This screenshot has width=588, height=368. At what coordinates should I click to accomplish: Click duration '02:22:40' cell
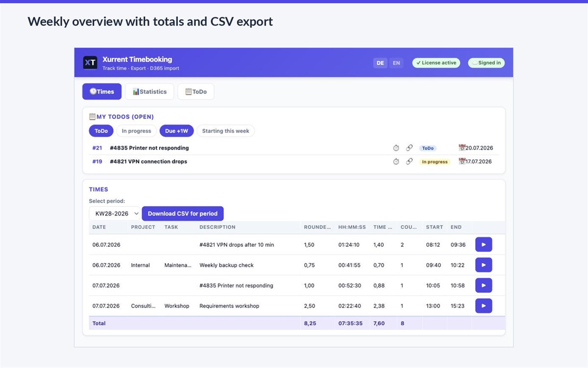click(349, 306)
